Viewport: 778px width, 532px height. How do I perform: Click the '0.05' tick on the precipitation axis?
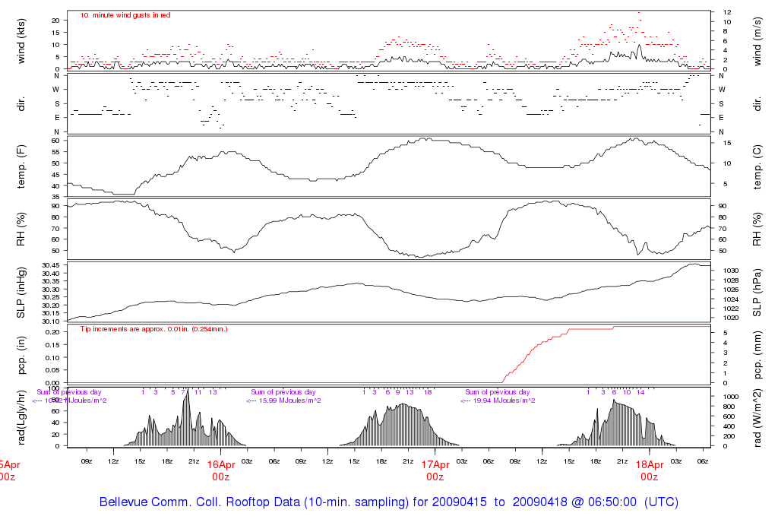click(x=53, y=370)
